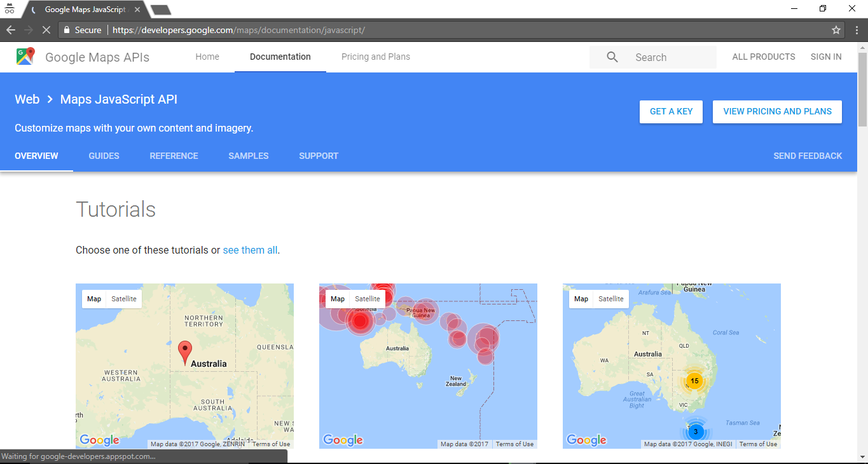Click the 'see them all' link

click(250, 250)
